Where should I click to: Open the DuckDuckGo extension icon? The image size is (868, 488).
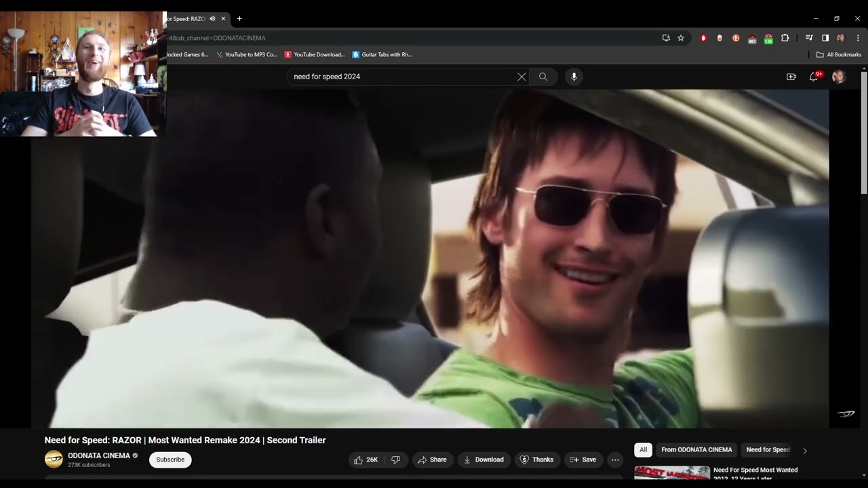point(736,38)
